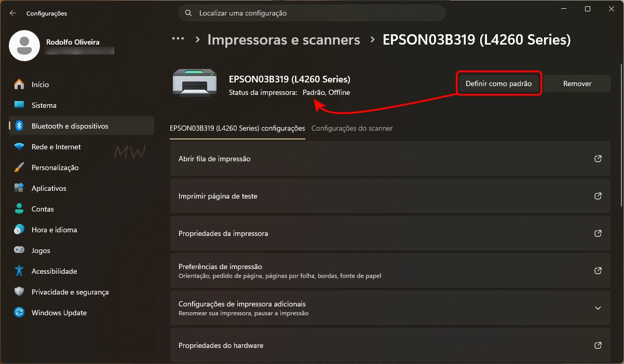This screenshot has height=364, width=624.
Task: Click the Localizar uma configuração search field
Action: coord(312,13)
